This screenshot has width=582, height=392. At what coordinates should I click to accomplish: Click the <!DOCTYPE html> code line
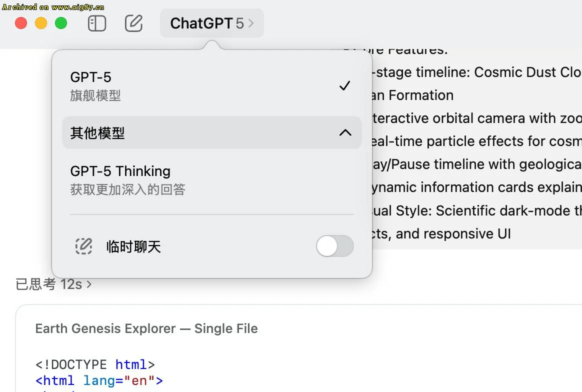pyautogui.click(x=95, y=364)
